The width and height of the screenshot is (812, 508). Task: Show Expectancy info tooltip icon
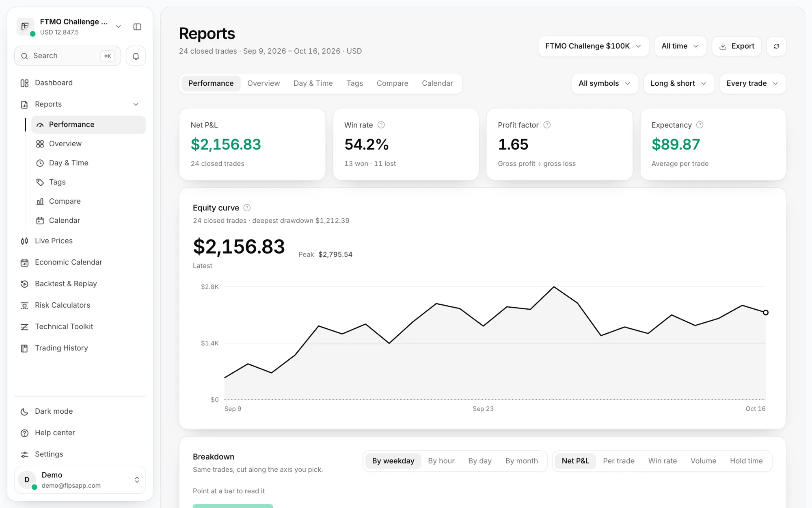coord(700,125)
